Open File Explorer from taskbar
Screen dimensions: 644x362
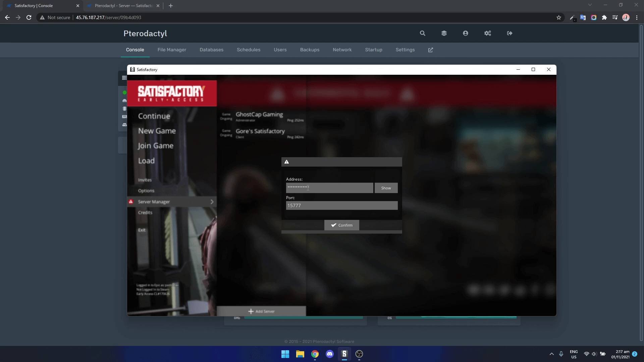point(300,354)
